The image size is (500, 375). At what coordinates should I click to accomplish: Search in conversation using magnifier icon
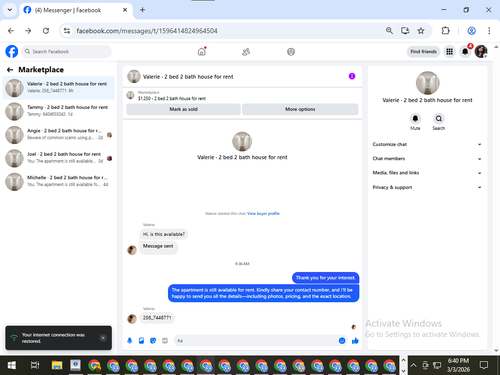[439, 119]
